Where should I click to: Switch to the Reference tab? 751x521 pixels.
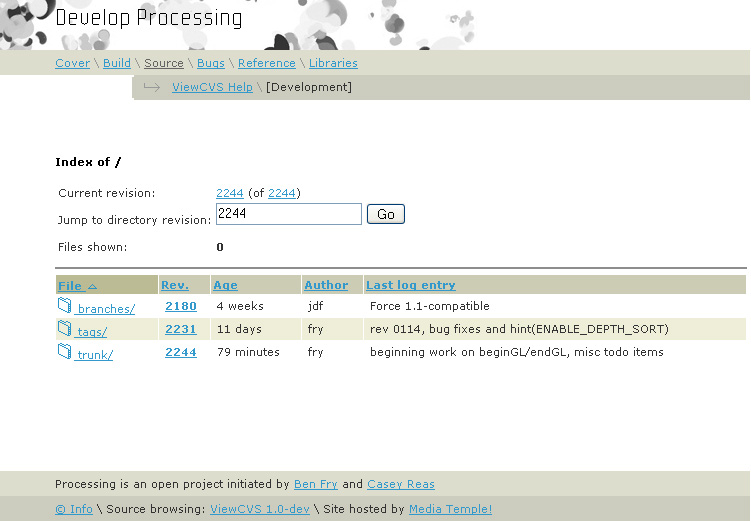click(266, 63)
